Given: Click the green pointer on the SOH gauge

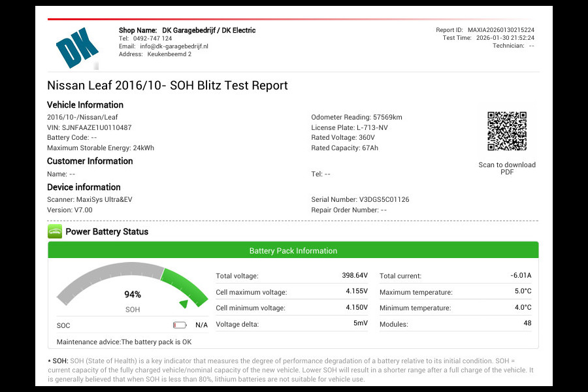Looking at the screenshot, I should coord(185,303).
